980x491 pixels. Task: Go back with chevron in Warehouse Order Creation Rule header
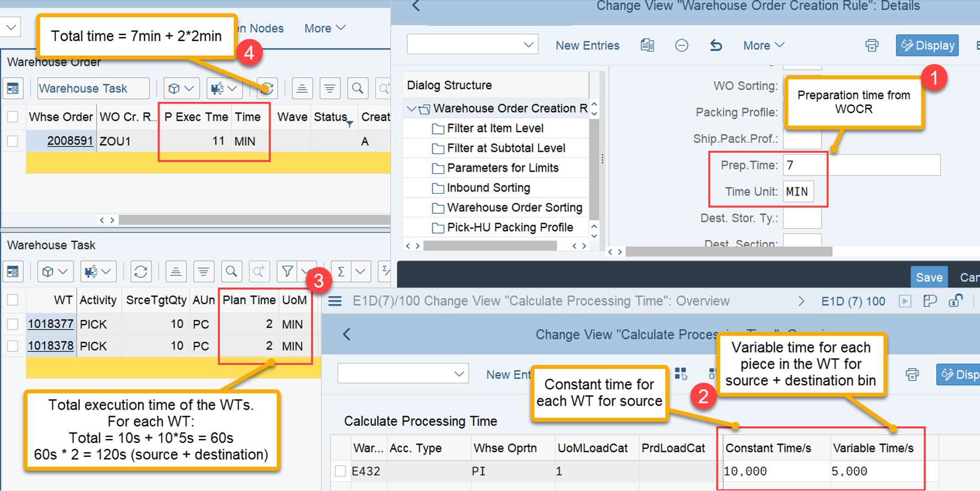(x=416, y=6)
